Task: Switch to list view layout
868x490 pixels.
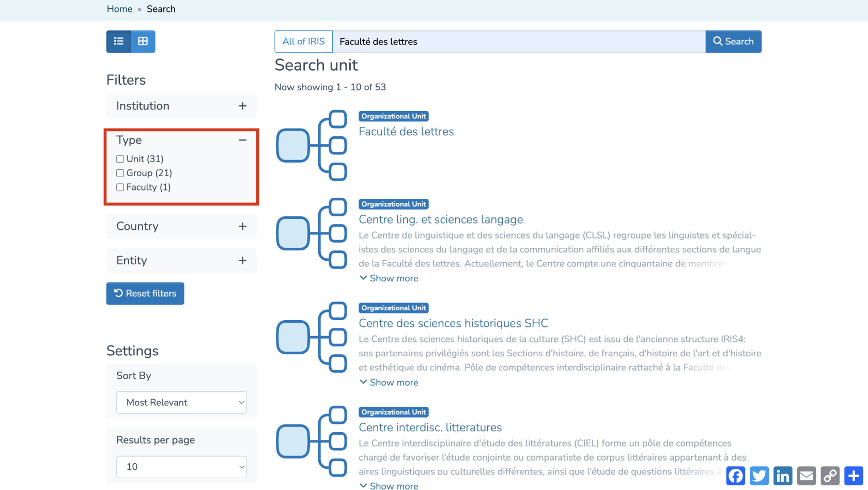Action: click(x=118, y=41)
